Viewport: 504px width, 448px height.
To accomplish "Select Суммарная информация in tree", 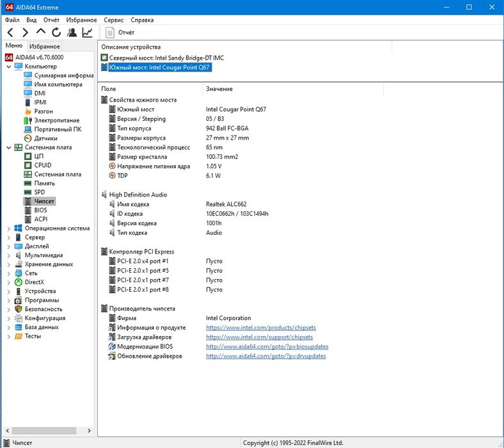I will tap(64, 76).
